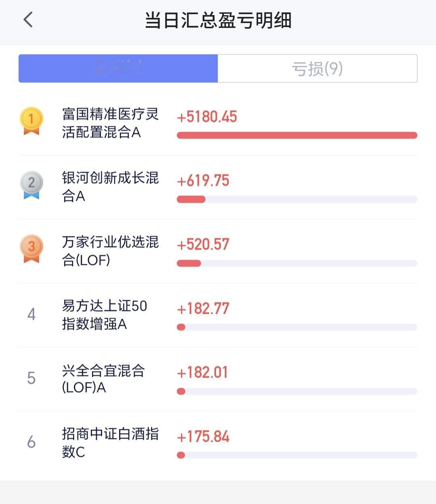Select the highlighted blue profit tab
This screenshot has height=504, width=436.
118,69
